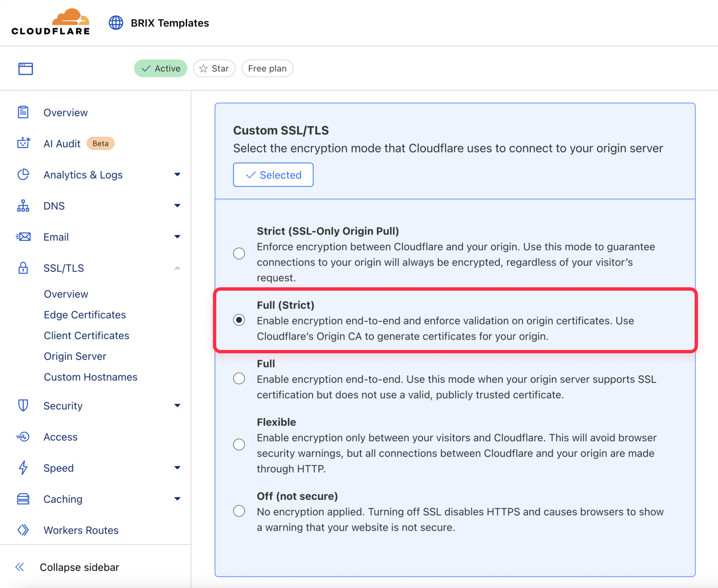Screen dimensions: 718x588
Task: Open the AI Audit page
Action: [62, 144]
